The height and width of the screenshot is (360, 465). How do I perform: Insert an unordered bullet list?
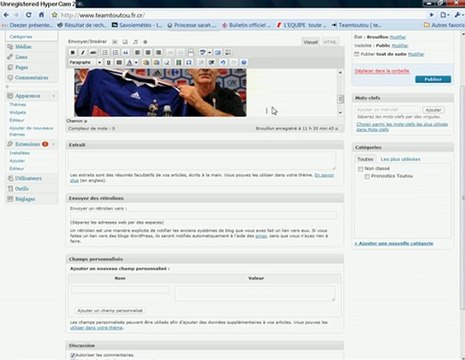click(105, 52)
